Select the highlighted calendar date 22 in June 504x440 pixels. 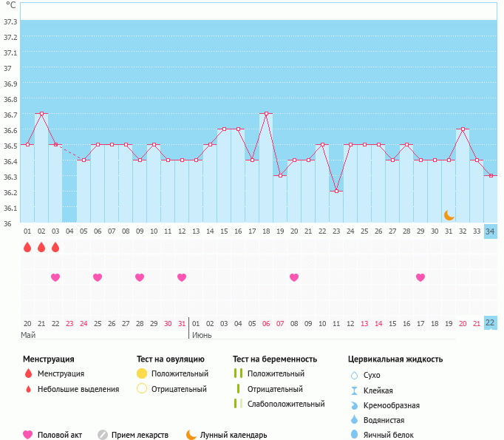point(490,323)
